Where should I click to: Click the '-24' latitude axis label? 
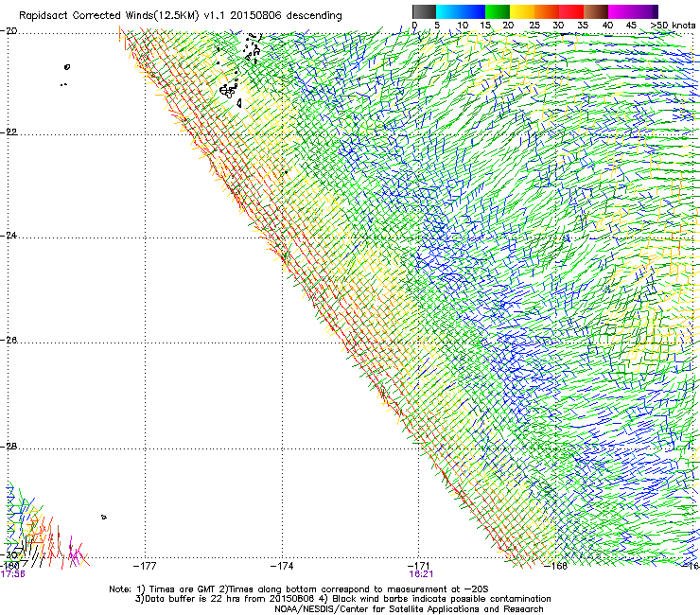coord(9,235)
